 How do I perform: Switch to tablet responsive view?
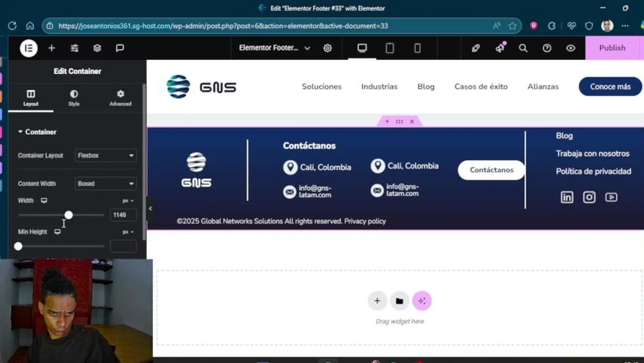[x=390, y=48]
